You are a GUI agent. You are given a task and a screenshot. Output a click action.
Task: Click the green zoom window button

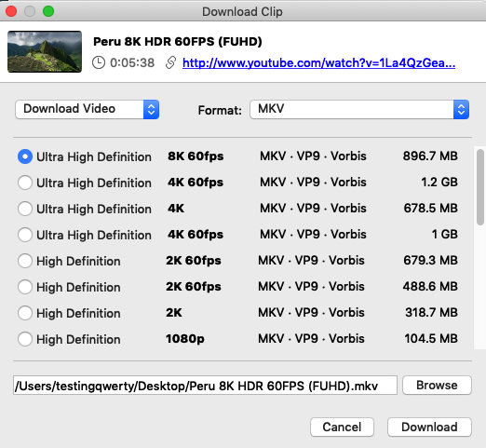pos(48,11)
